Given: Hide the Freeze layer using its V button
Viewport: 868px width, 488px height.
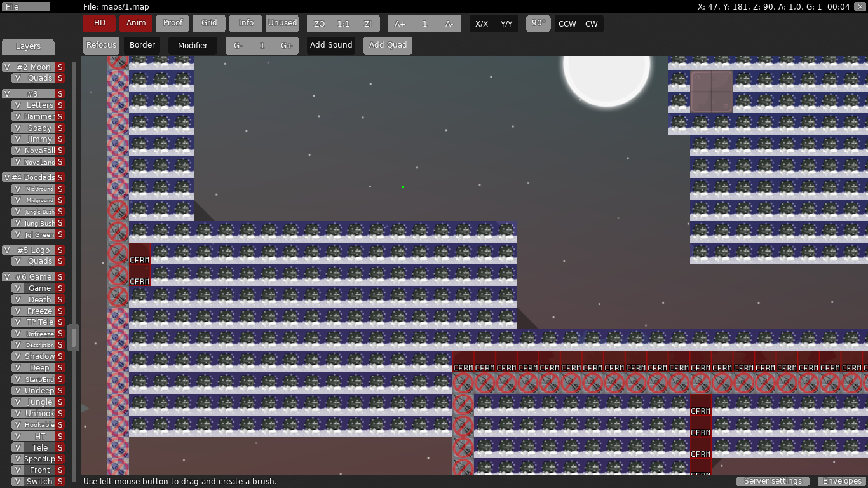Looking at the screenshot, I should click(x=18, y=311).
